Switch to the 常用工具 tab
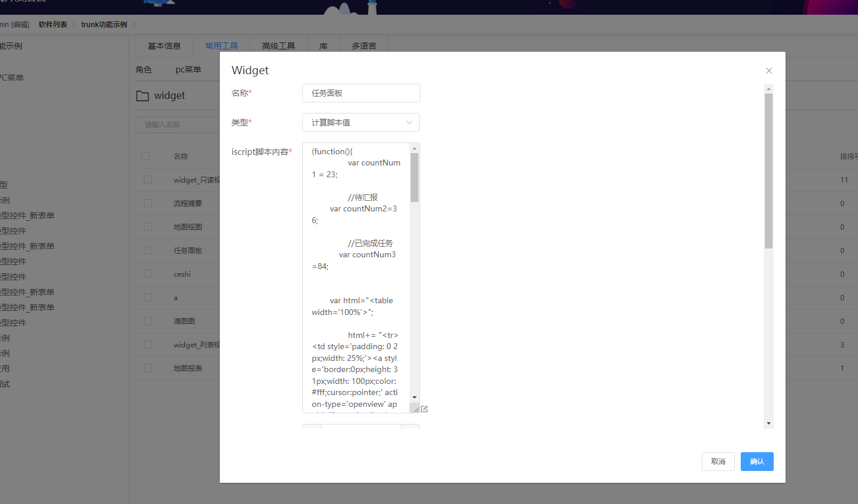This screenshot has width=858, height=504. pos(222,46)
